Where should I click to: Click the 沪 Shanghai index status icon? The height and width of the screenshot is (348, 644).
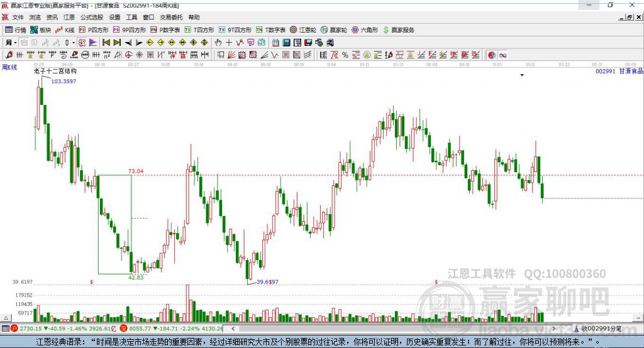[x=14, y=329]
